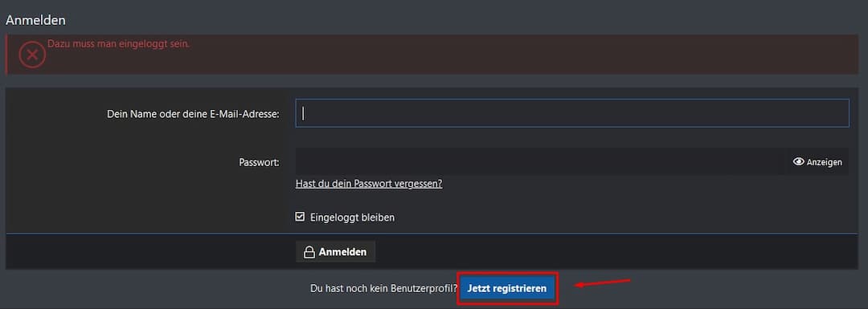The width and height of the screenshot is (868, 309).
Task: Click the name or e-mail address input field
Action: click(x=572, y=113)
